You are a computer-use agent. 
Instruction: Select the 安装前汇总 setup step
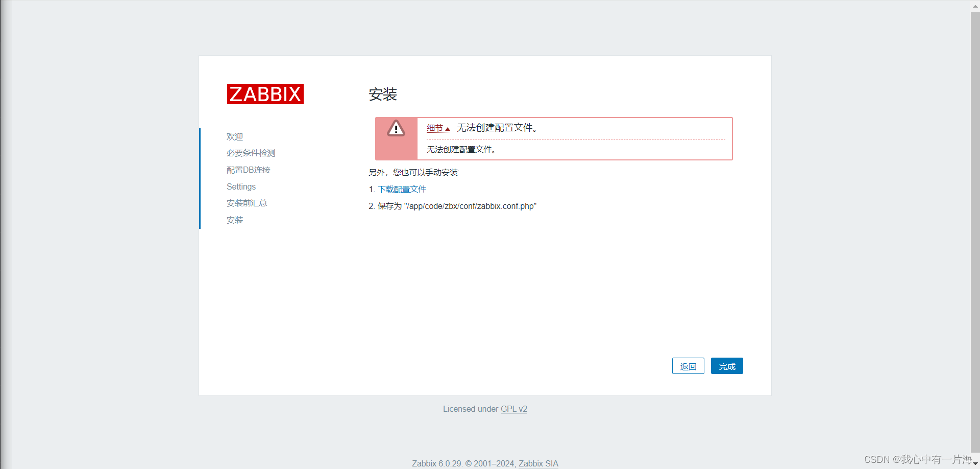click(247, 203)
